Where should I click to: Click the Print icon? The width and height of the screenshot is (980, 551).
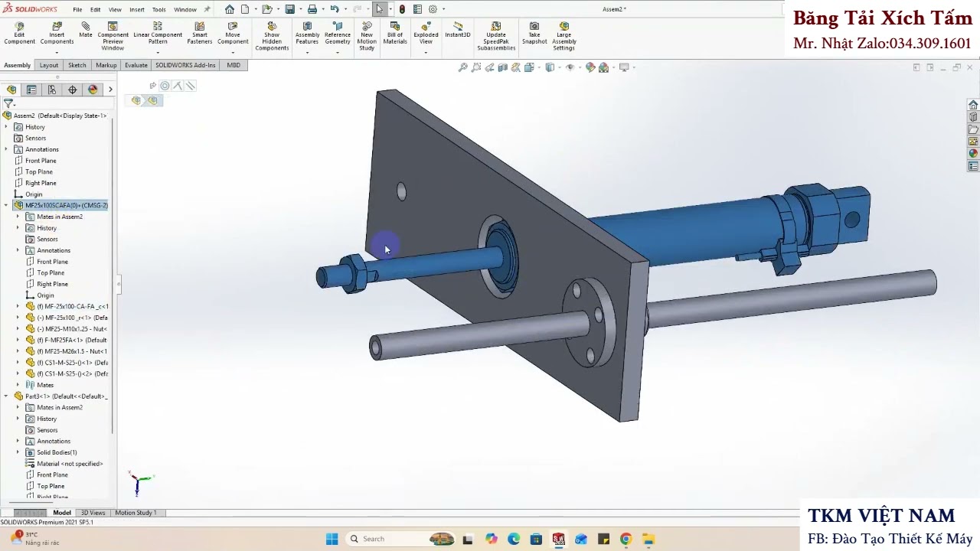(x=312, y=9)
